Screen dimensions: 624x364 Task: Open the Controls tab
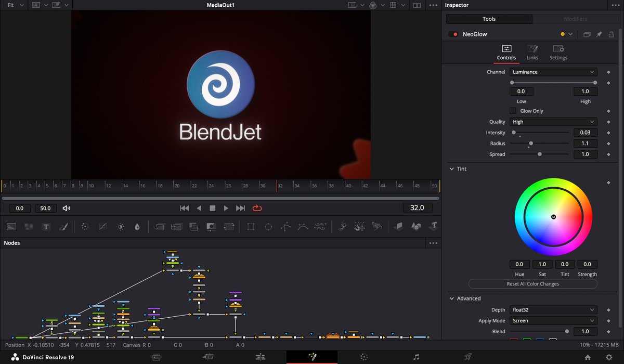506,53
